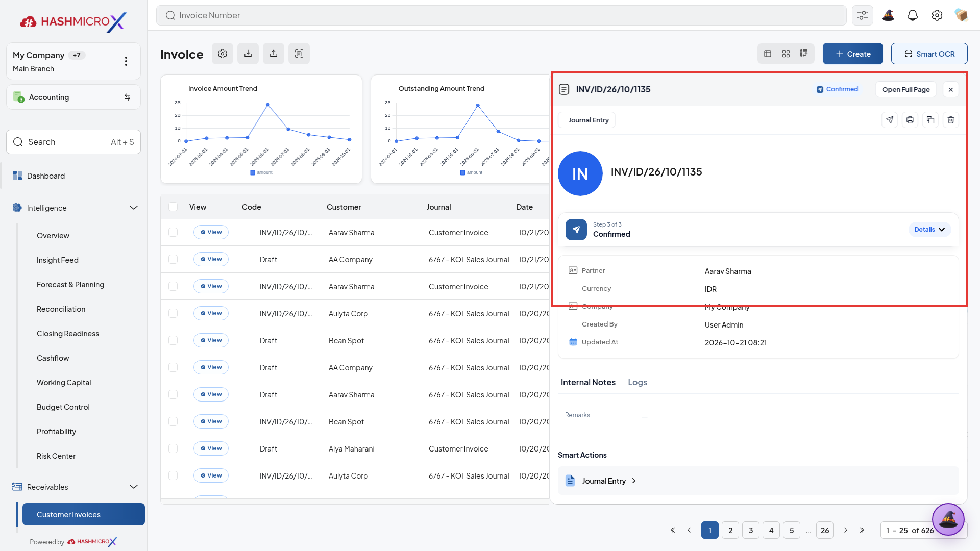Open Customer Invoices in sidebar
This screenshot has height=551, width=980.
coord(84,514)
